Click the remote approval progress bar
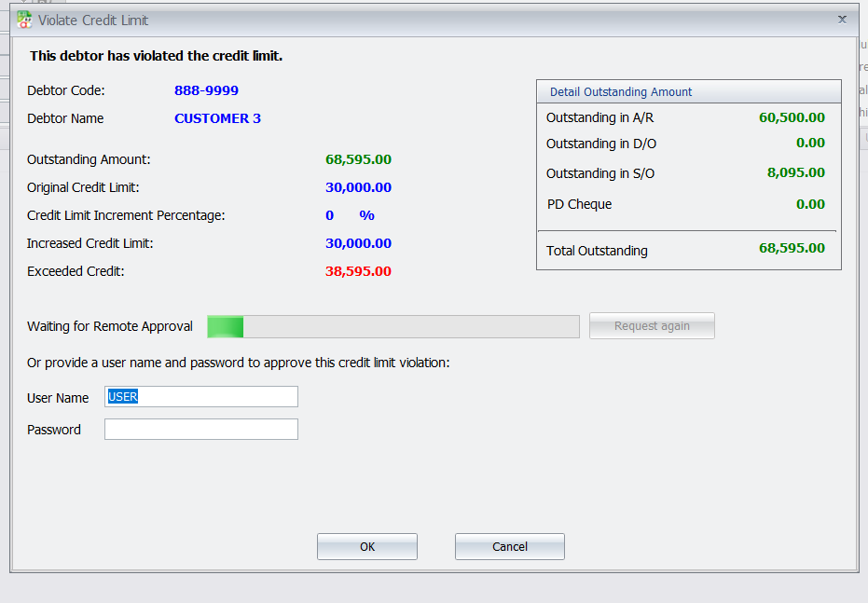This screenshot has height=603, width=868. 392,325
